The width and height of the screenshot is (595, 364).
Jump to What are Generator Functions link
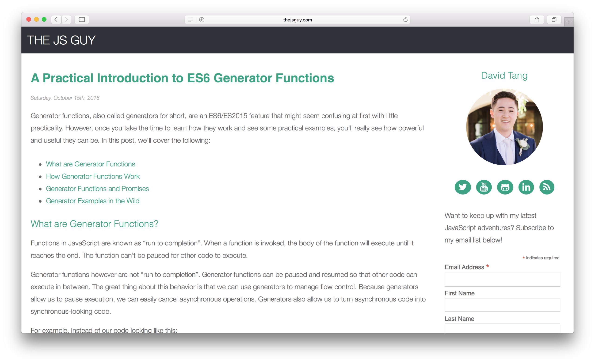(91, 164)
